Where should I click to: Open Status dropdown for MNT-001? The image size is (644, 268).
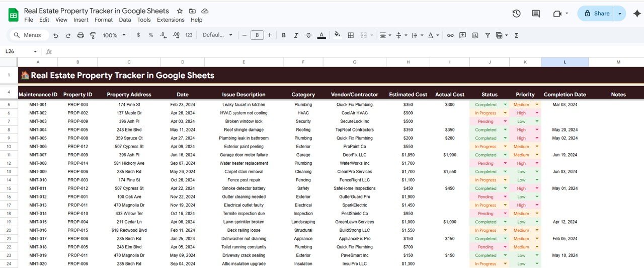pos(505,104)
